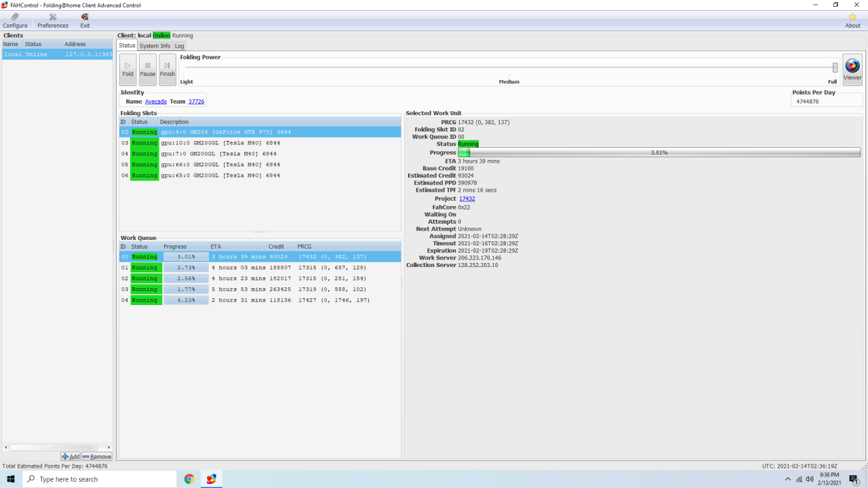Click the Folding Power slider handle
The height and width of the screenshot is (488, 868).
coord(835,67)
